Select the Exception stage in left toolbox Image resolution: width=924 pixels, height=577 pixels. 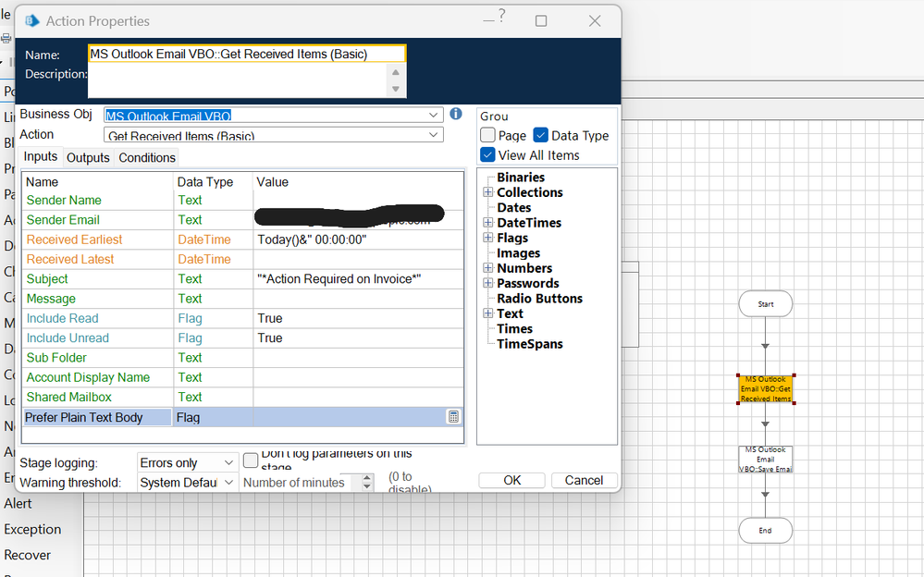click(x=32, y=529)
